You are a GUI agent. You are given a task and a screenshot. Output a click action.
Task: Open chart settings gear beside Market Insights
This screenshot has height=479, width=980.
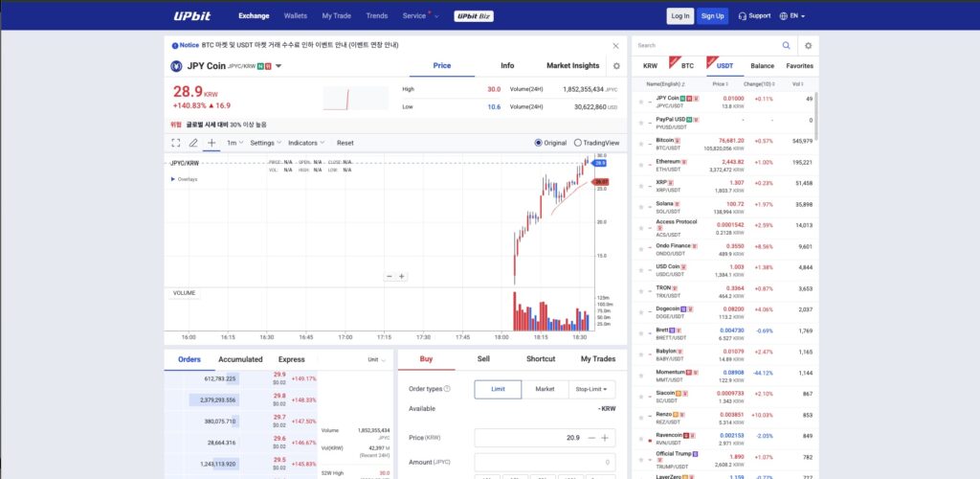(616, 66)
